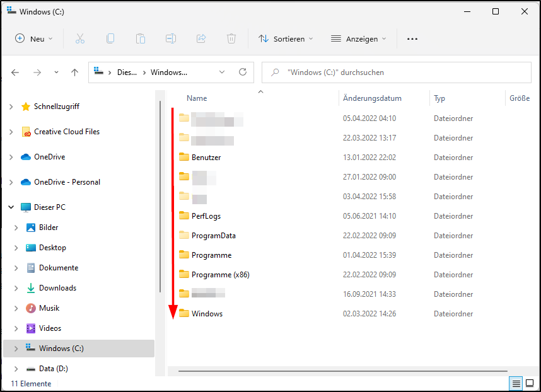Screen dimensions: 541x392
Task: Refresh the current folder view
Action: tap(243, 72)
